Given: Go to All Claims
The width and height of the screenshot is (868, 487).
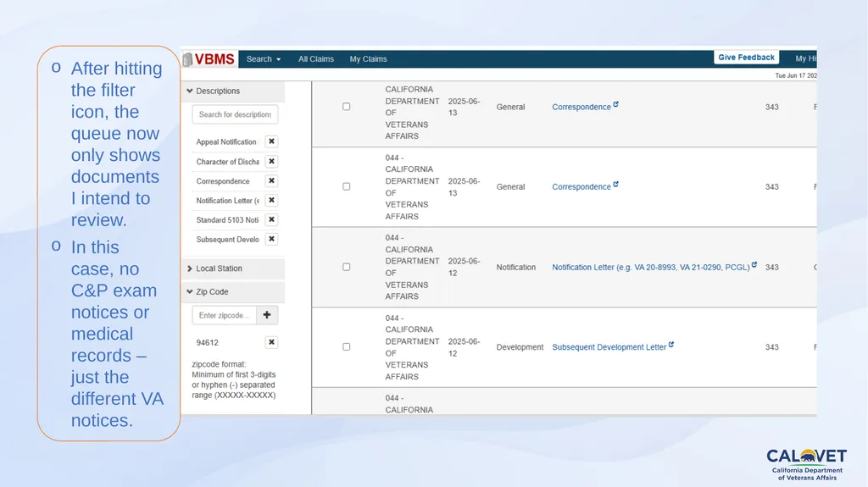Looking at the screenshot, I should point(316,59).
